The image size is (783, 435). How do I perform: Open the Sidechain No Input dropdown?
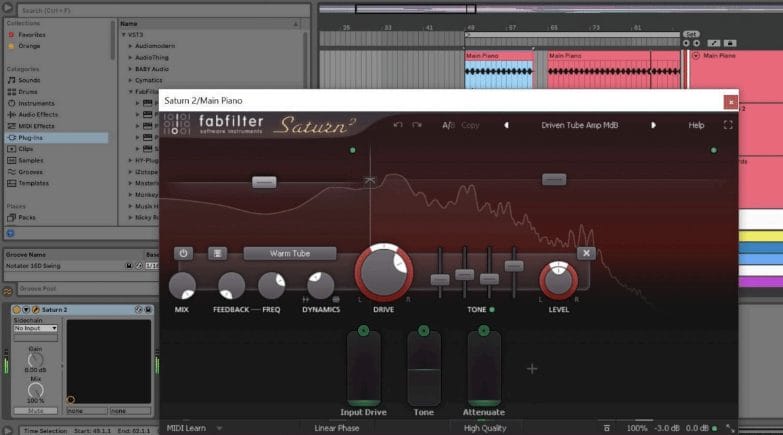(x=35, y=329)
